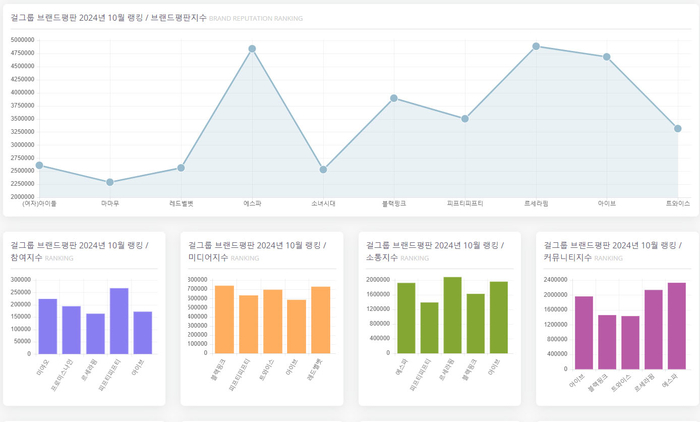Select the 블랙핑크 point on the line chart
This screenshot has height=422, width=700.
click(394, 98)
